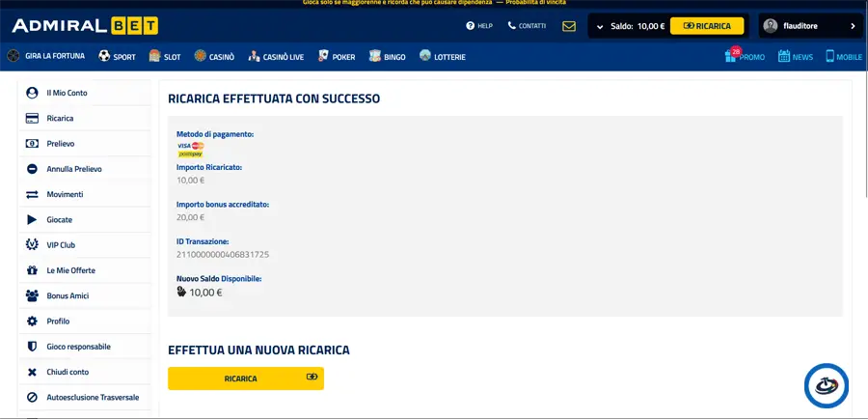Open the Lotterie menu item

[x=443, y=57]
